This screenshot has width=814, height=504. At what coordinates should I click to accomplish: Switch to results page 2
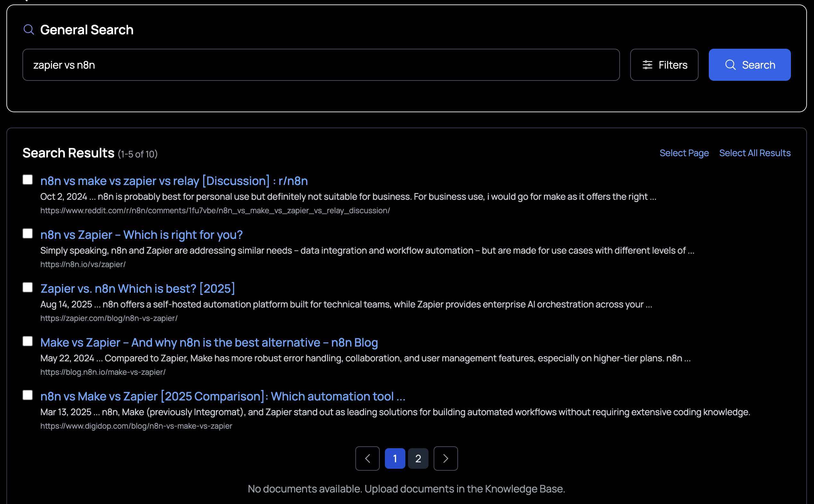418,459
